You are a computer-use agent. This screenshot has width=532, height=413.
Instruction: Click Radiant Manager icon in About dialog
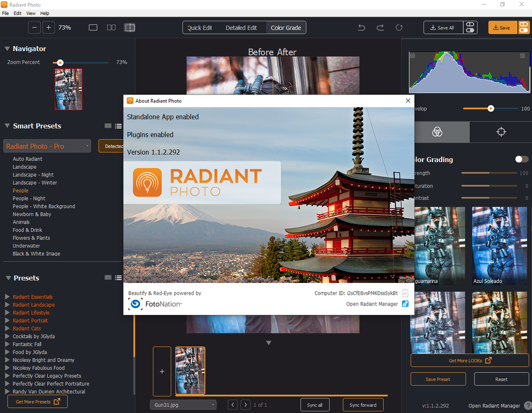tap(405, 304)
